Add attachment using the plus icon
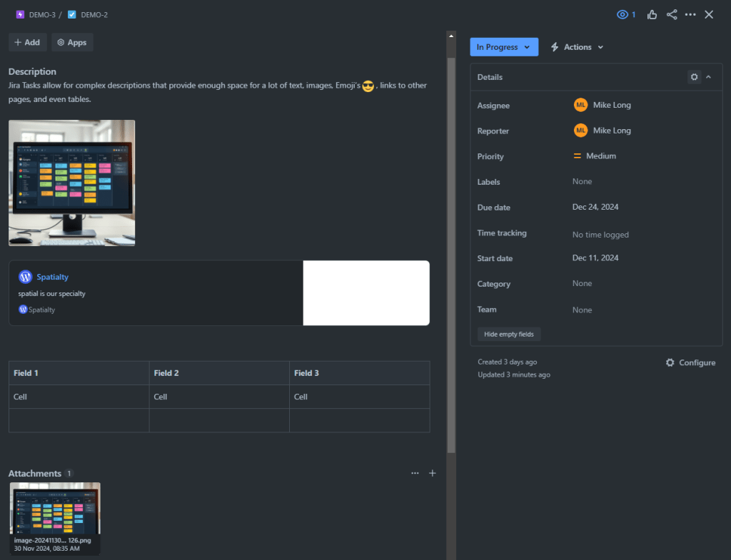This screenshot has height=560, width=731. [x=432, y=473]
